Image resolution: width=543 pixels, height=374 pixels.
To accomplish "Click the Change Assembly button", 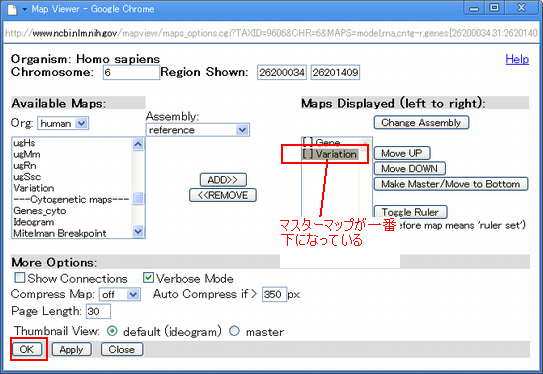I will click(x=421, y=123).
